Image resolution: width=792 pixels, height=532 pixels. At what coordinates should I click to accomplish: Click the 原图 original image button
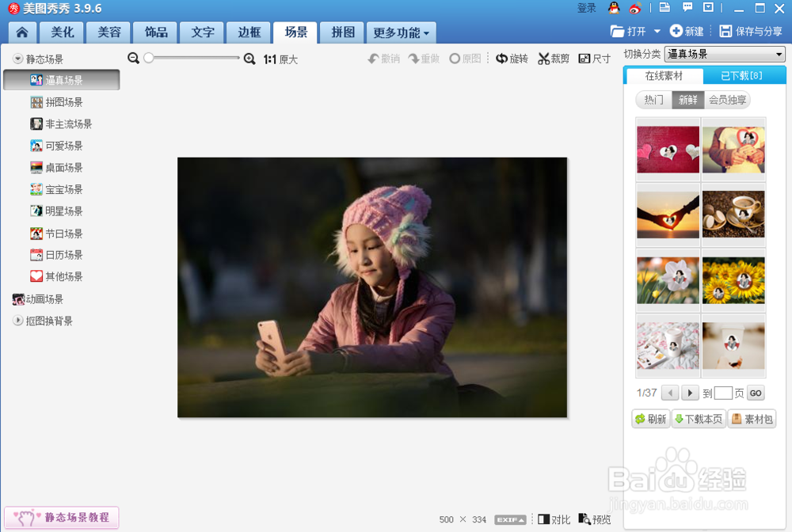pyautogui.click(x=465, y=59)
